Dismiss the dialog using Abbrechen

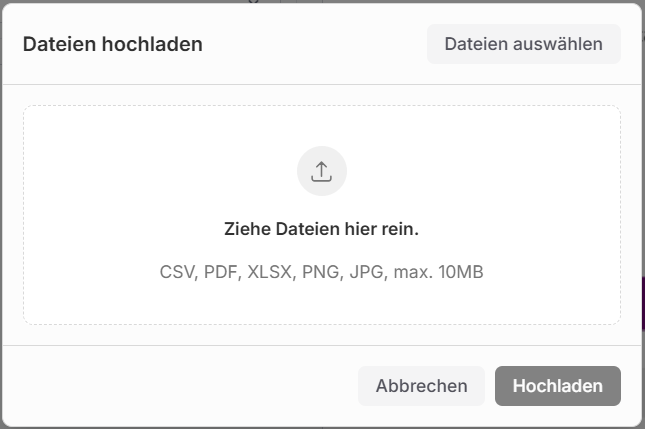pos(421,386)
